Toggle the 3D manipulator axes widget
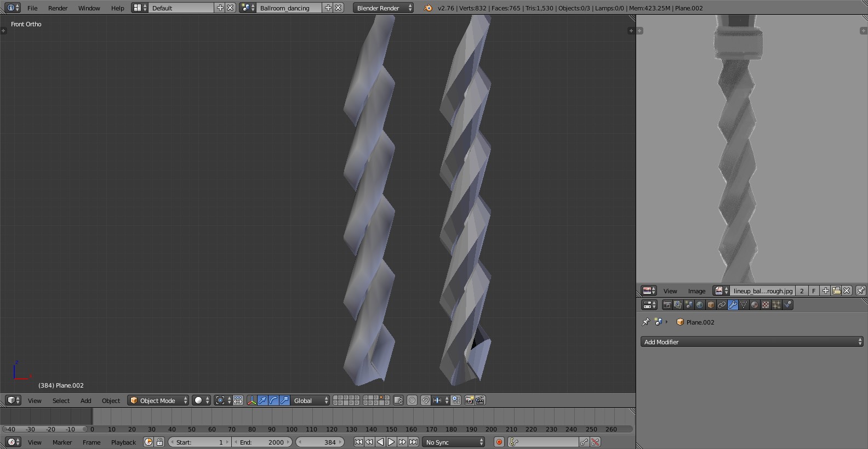 click(x=252, y=400)
